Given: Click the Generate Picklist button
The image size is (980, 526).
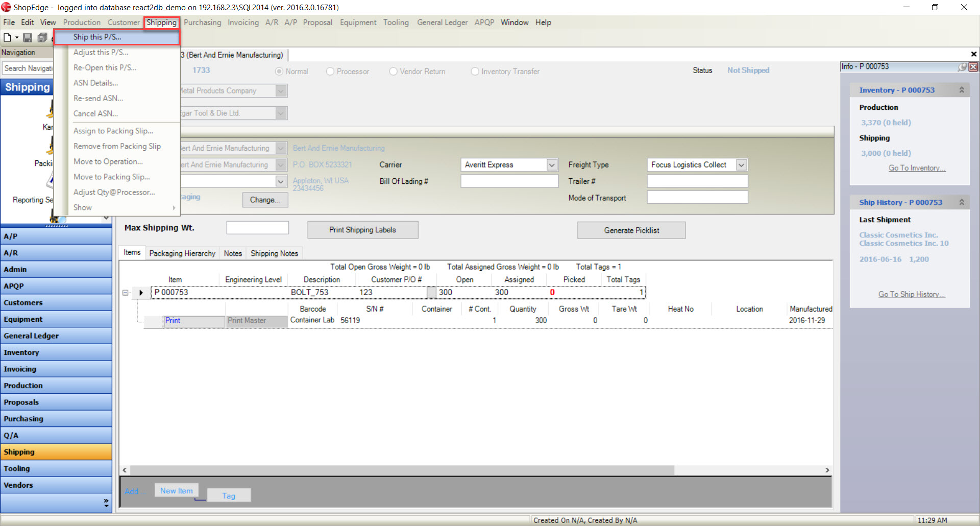Looking at the screenshot, I should click(x=631, y=230).
